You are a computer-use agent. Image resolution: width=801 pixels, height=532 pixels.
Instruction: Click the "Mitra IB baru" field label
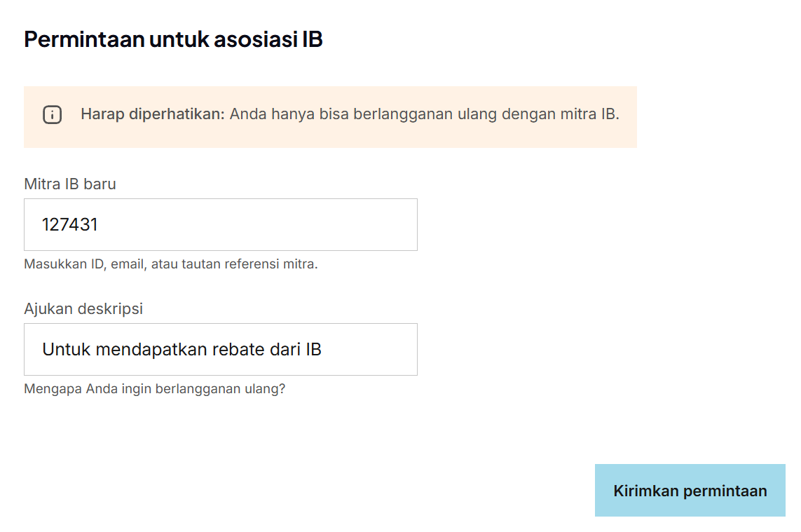coord(70,184)
